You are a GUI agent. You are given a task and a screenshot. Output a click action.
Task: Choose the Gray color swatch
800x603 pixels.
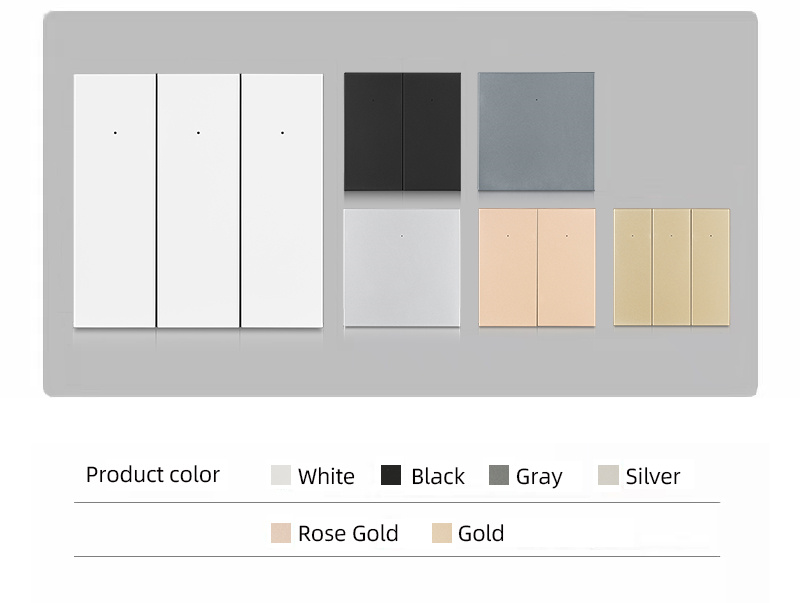pos(499,475)
